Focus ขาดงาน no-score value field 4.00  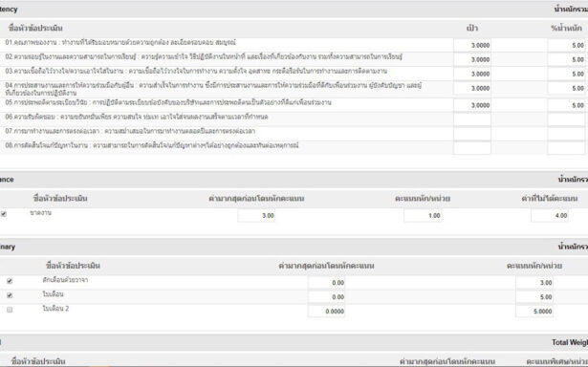[x=550, y=216]
